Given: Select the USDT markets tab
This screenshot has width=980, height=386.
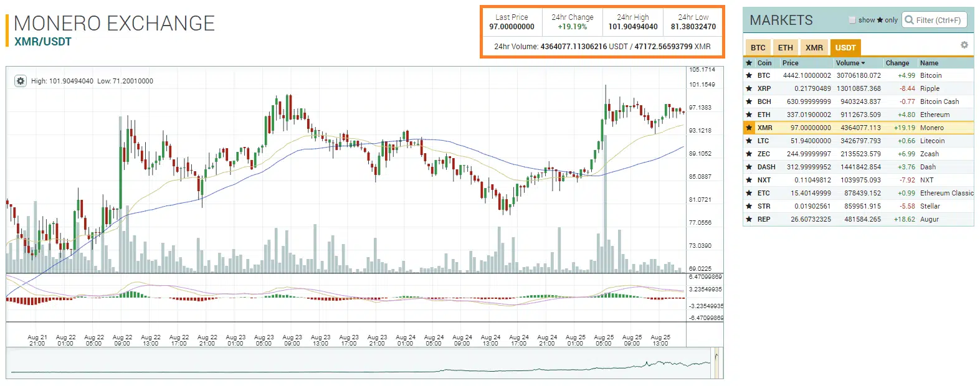Looking at the screenshot, I should [845, 47].
